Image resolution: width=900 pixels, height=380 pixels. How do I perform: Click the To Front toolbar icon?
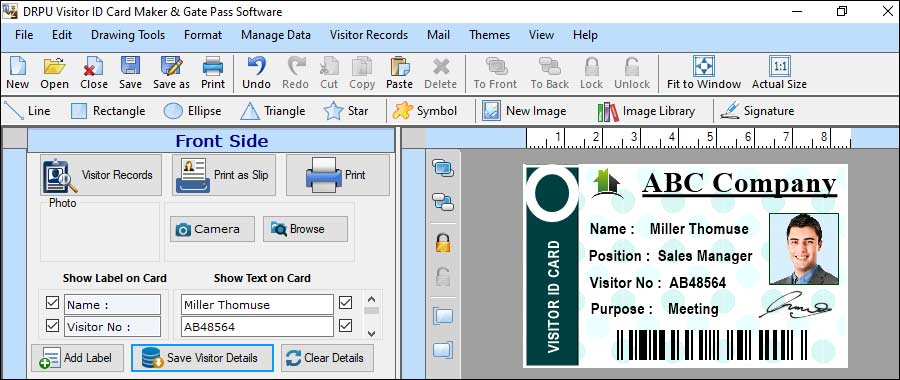coord(495,72)
